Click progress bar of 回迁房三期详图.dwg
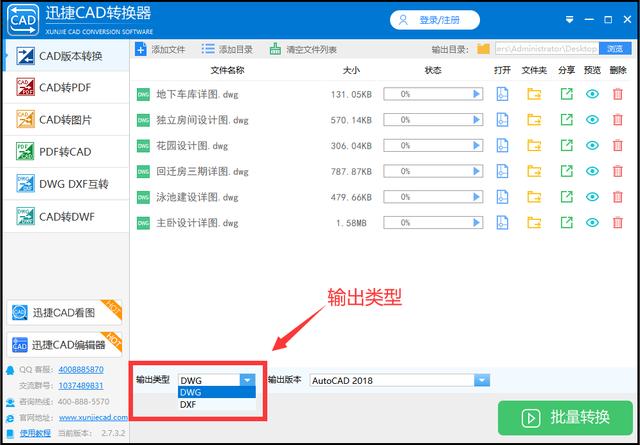The image size is (640, 445). (433, 171)
